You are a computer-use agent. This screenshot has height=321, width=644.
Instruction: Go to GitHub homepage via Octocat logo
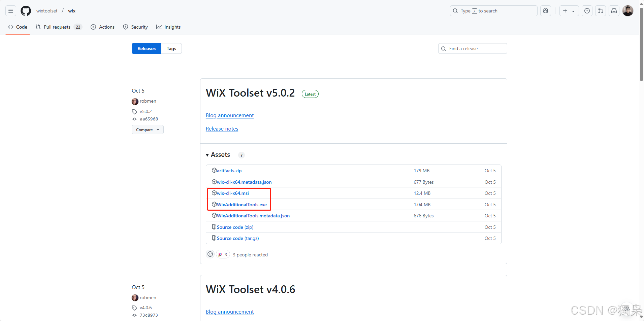[26, 11]
